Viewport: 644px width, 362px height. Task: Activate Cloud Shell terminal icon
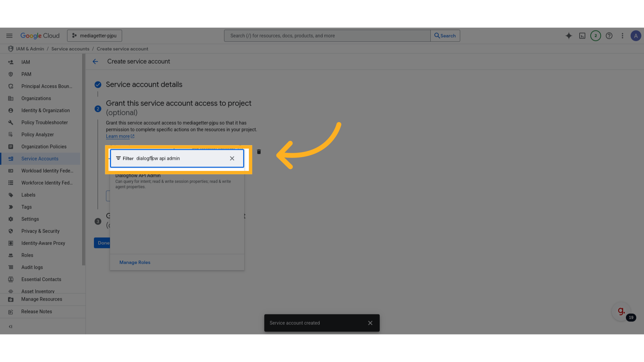coord(582,36)
